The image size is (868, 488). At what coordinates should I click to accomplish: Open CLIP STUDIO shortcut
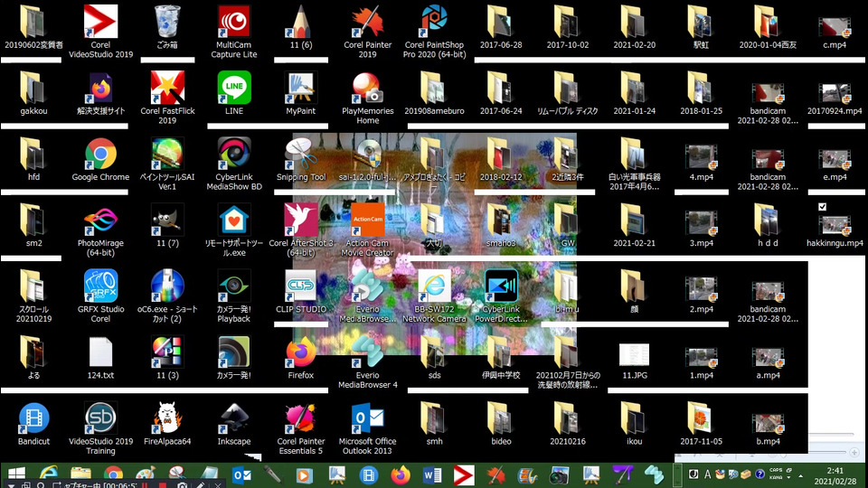tap(300, 292)
